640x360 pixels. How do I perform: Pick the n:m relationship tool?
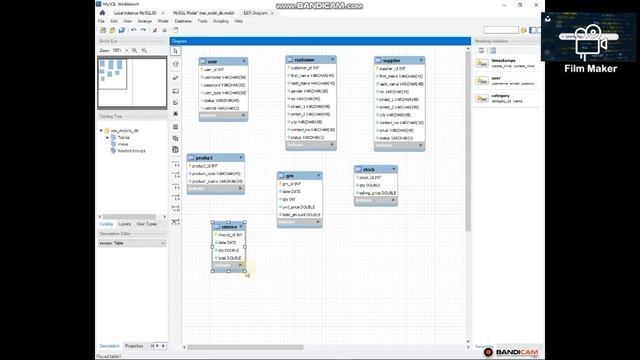tap(176, 209)
